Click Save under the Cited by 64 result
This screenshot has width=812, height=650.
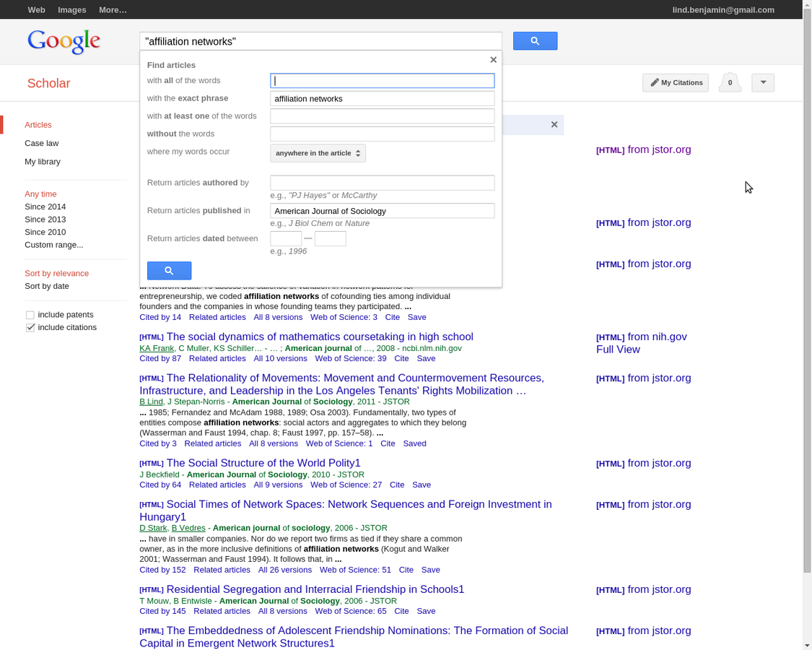[422, 485]
